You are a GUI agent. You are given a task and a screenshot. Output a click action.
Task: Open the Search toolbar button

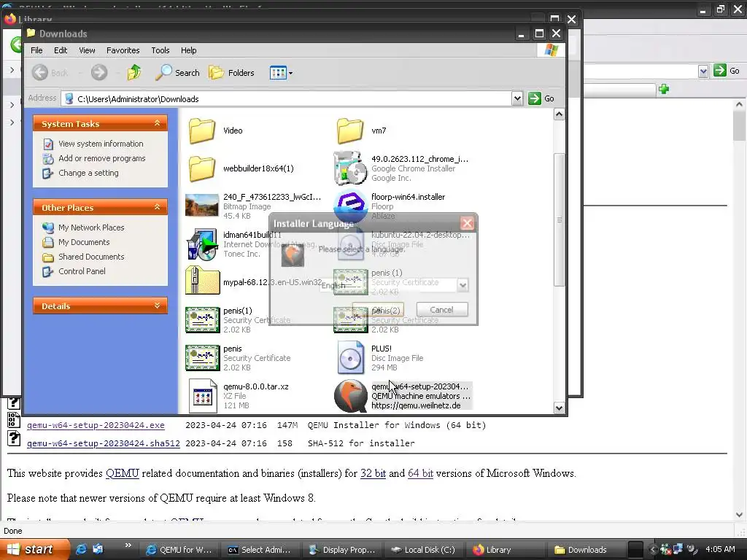coord(178,72)
